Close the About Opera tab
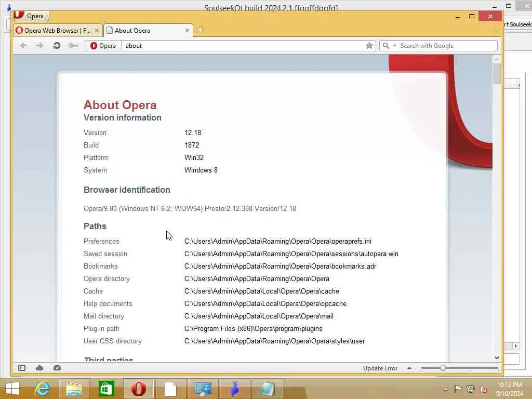Screen dimensions: 532x399 [187, 31]
